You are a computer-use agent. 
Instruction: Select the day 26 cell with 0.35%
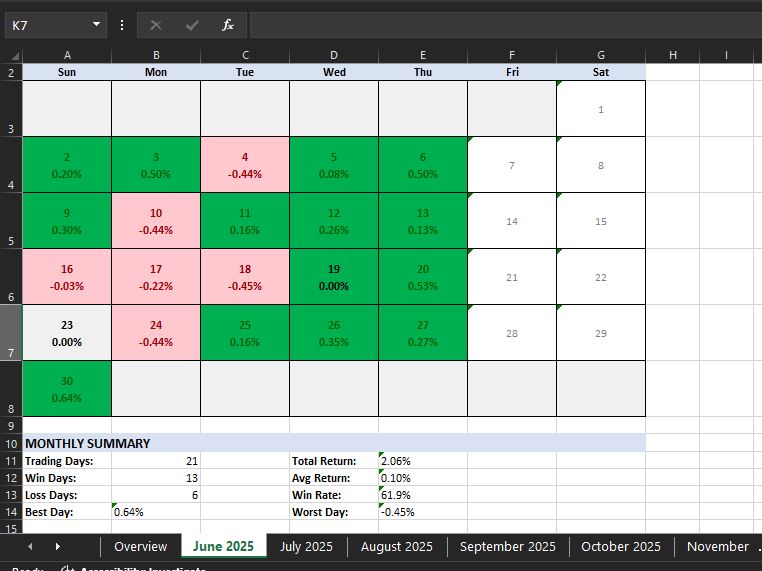point(334,333)
